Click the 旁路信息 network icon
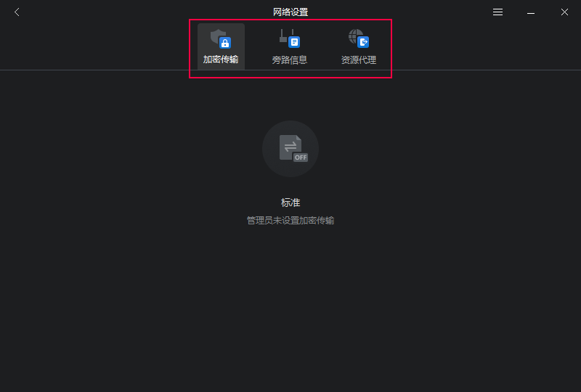The height and width of the screenshot is (392, 581). tap(289, 38)
